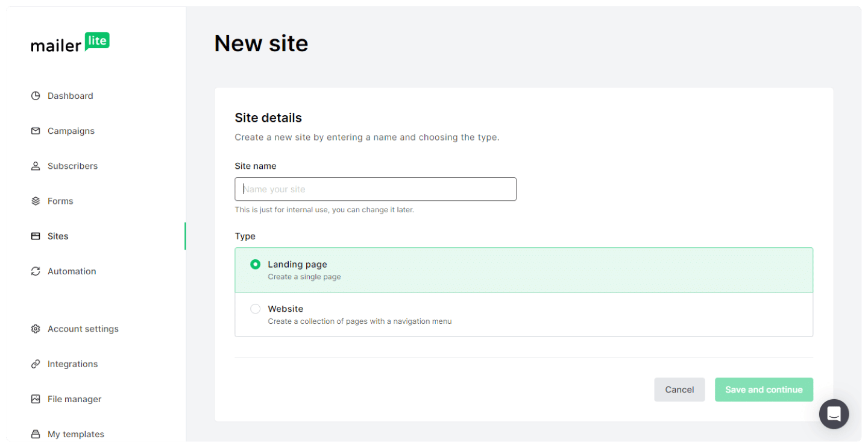Click the 'This is just for internal use' hint
Image resolution: width=868 pixels, height=448 pixels.
(x=324, y=210)
